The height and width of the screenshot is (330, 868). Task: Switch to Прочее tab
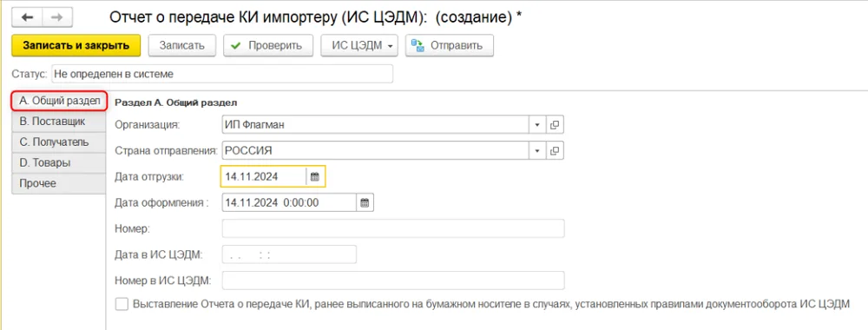[x=59, y=183]
